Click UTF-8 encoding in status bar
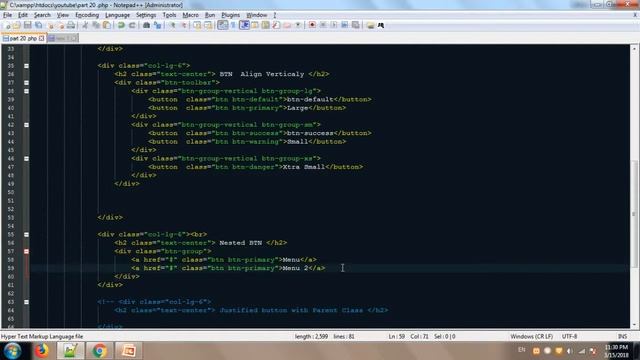 pyautogui.click(x=569, y=336)
